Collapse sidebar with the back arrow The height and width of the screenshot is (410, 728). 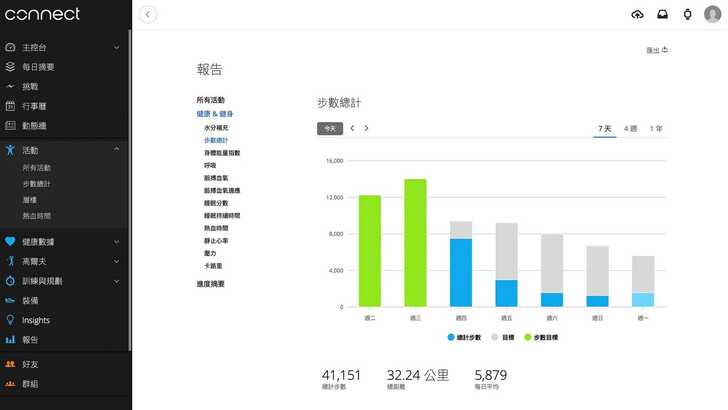pos(149,14)
